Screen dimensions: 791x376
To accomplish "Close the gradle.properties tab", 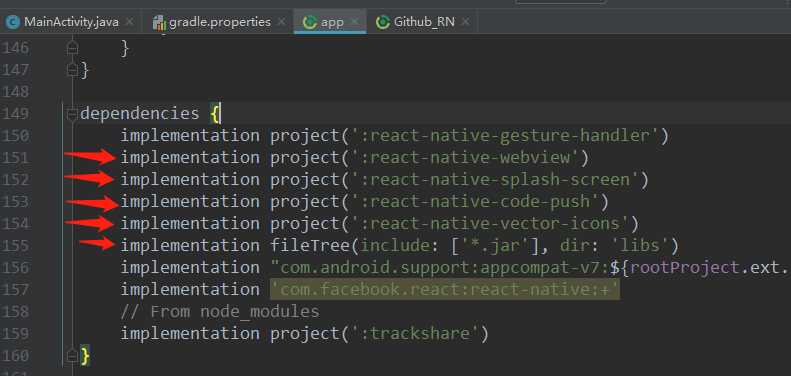I will [x=281, y=22].
